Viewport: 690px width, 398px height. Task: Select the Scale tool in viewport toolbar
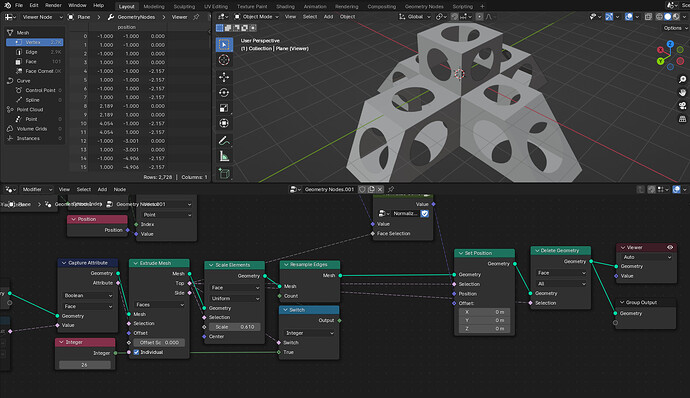click(x=224, y=108)
